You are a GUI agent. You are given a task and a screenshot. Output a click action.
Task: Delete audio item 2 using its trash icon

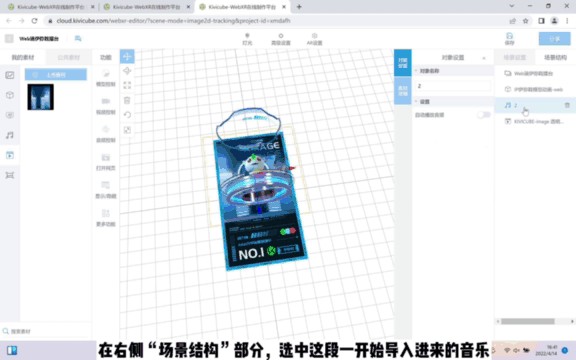tap(567, 105)
